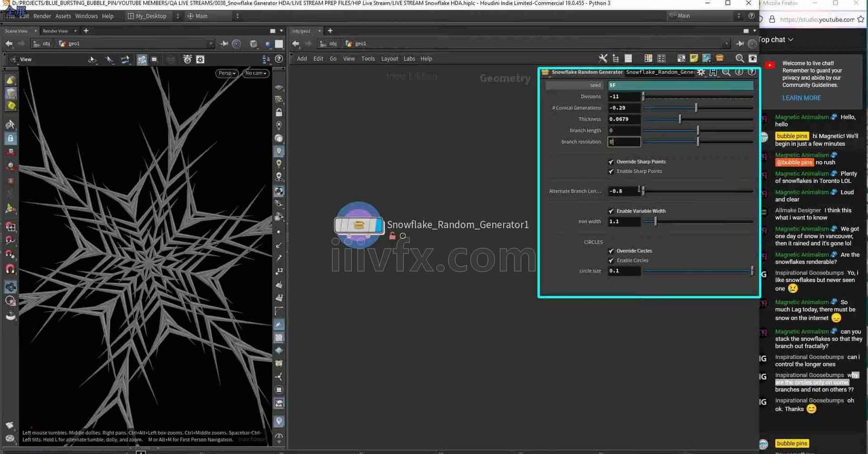
Task: Toggle Enable Variable Width checkbox
Action: click(x=612, y=211)
